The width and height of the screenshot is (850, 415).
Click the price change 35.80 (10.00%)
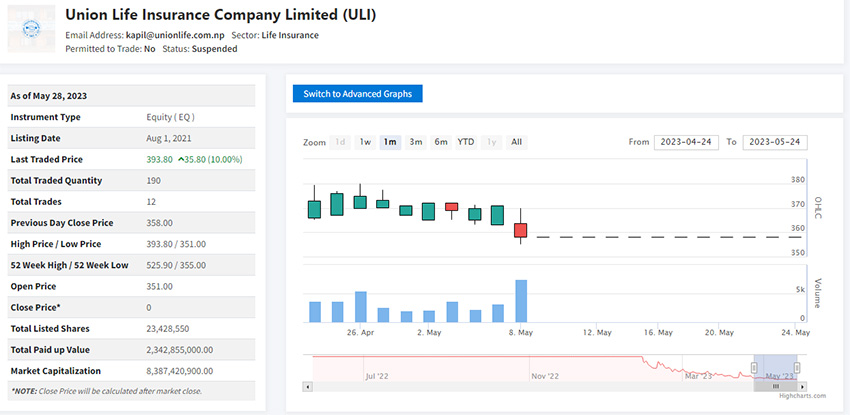click(210, 159)
